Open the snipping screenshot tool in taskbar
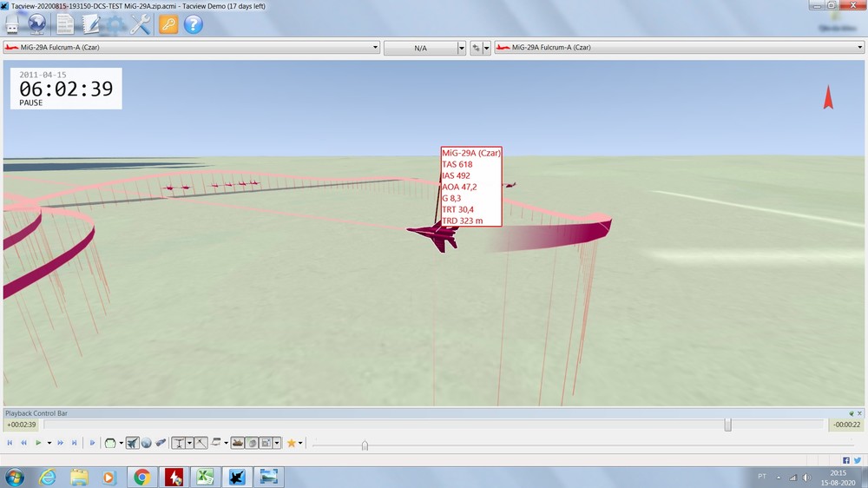Screen dimensions: 868x488 click(x=269, y=477)
